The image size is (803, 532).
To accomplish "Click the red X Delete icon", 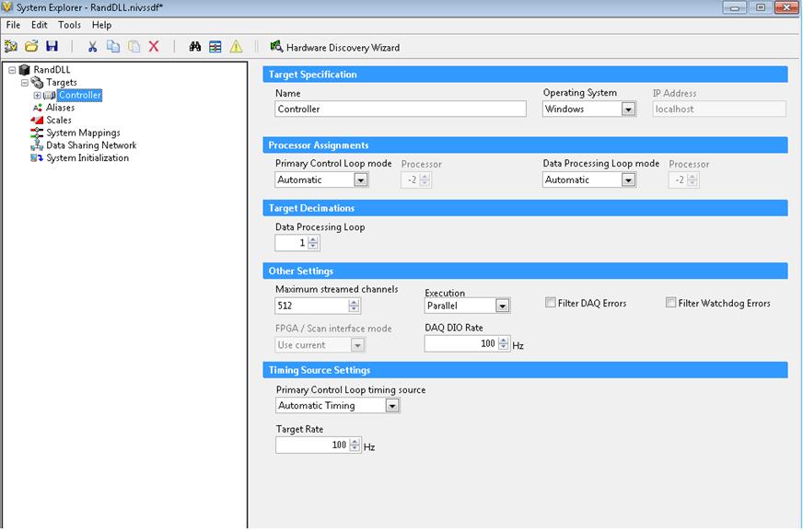I will pos(154,46).
